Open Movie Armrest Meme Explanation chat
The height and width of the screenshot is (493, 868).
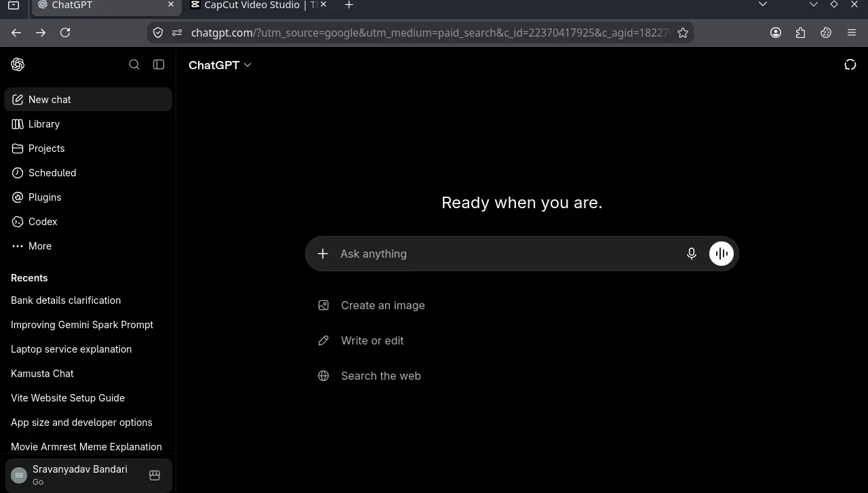88,447
